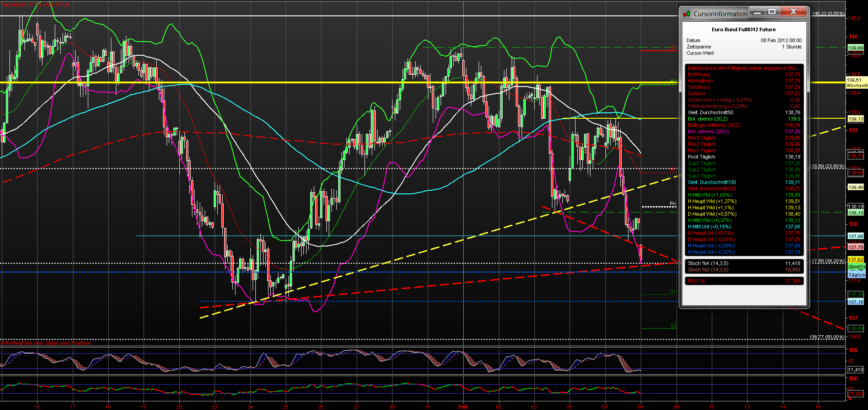868x410 pixels.
Task: Click the Euro Bund Full0312 Future title
Action: 743,29
